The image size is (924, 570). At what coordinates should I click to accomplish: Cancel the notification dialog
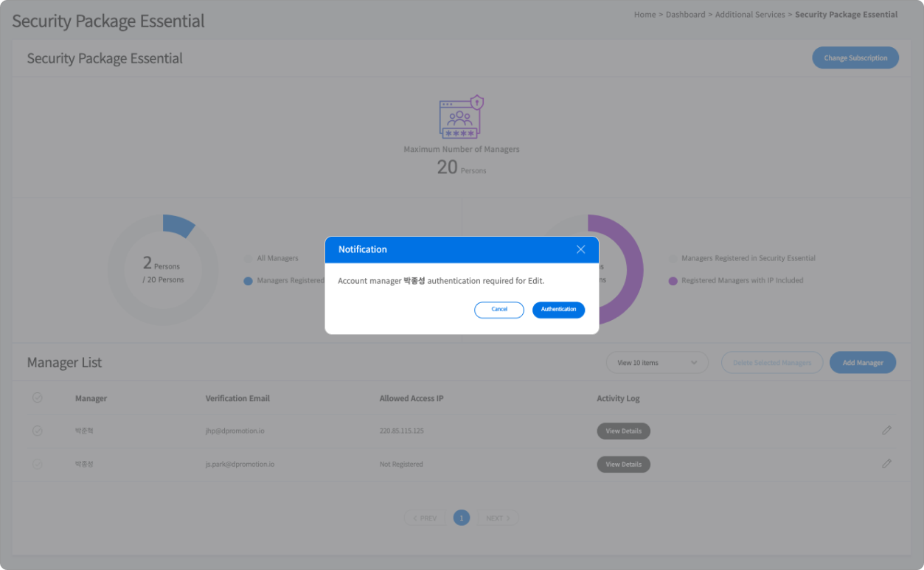[499, 310]
